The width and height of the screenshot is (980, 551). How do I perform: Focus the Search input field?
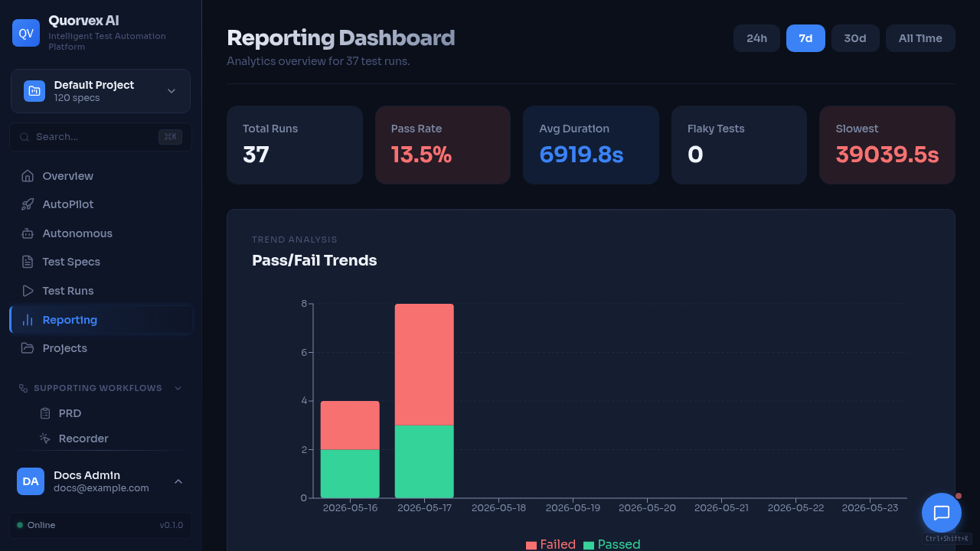click(x=100, y=137)
